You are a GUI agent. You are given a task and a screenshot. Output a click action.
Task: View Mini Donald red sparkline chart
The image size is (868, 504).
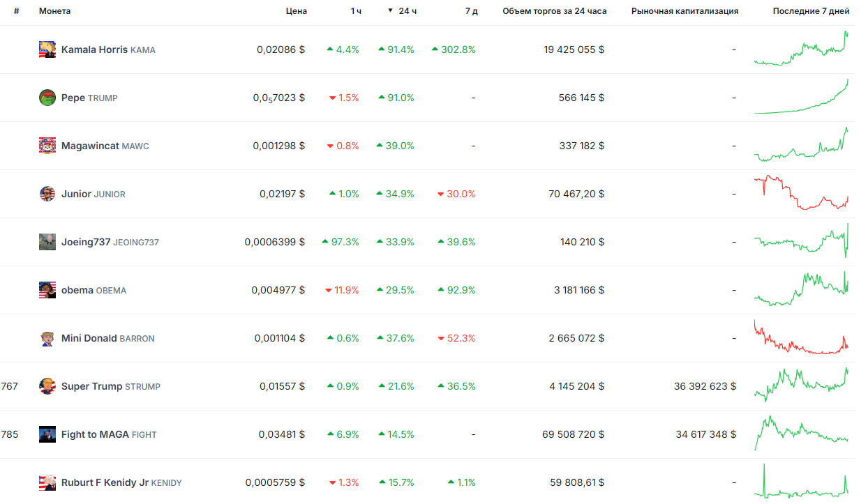[802, 337]
